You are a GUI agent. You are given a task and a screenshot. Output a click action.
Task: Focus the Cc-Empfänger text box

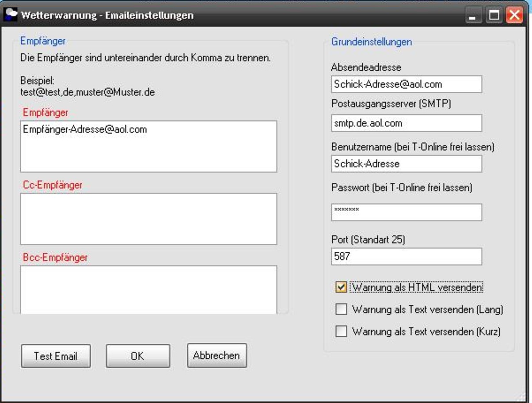click(x=148, y=219)
